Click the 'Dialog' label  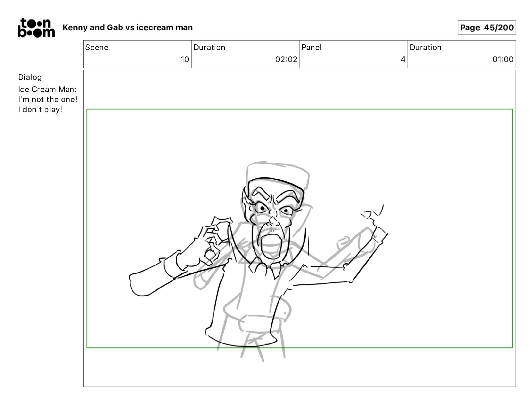pos(30,77)
